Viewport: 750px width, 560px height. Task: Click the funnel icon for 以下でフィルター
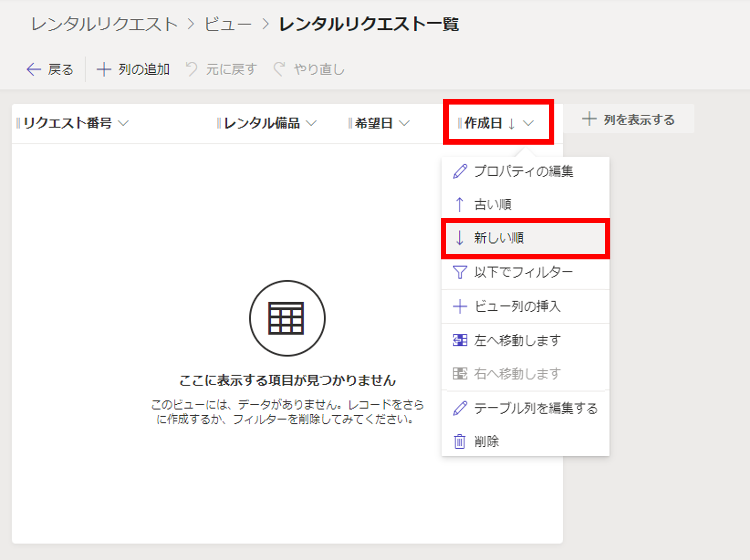tap(460, 271)
